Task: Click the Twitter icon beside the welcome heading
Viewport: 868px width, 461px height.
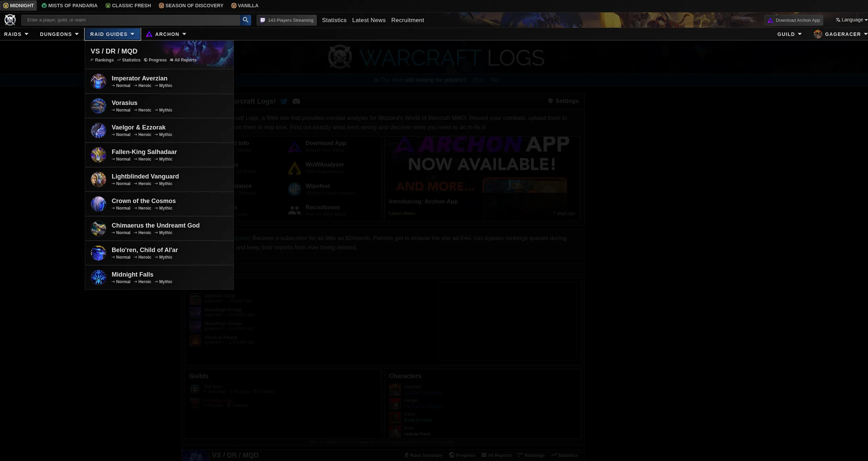Action: tap(284, 101)
